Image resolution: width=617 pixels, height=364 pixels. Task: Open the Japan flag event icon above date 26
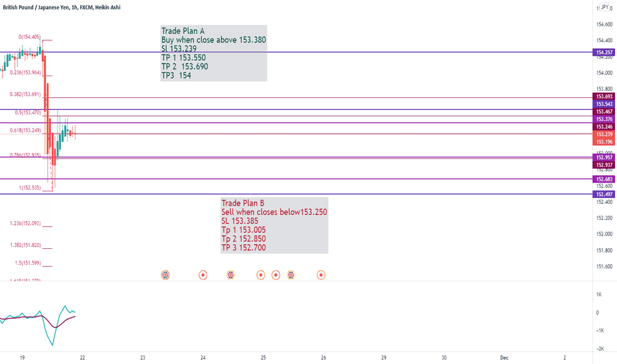(x=321, y=275)
